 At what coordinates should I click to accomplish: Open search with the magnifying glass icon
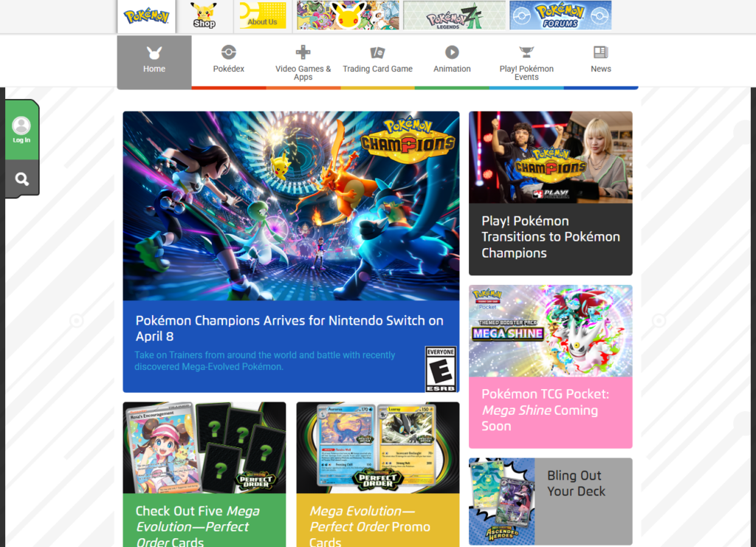click(x=21, y=179)
